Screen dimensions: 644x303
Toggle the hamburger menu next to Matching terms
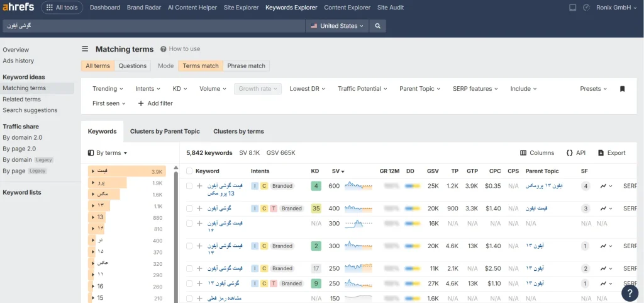pyautogui.click(x=85, y=49)
